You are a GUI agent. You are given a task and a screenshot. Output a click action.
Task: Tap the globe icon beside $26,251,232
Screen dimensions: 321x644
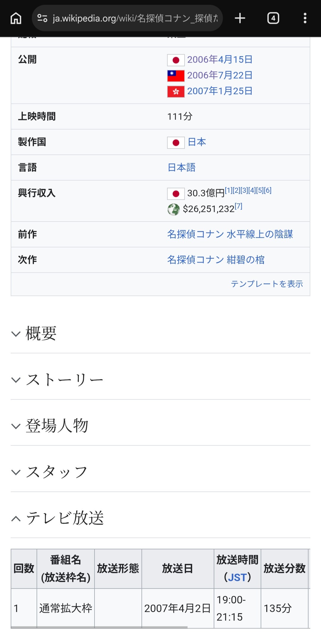(x=174, y=209)
